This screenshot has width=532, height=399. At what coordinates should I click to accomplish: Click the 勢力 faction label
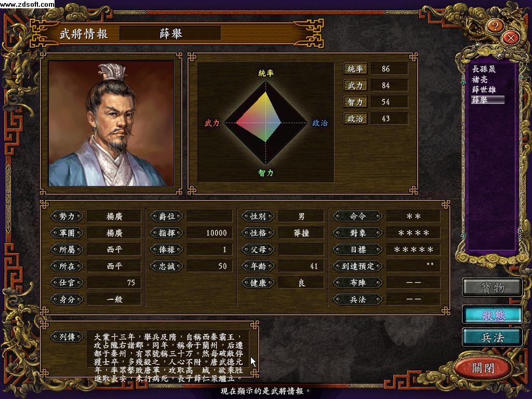click(67, 216)
